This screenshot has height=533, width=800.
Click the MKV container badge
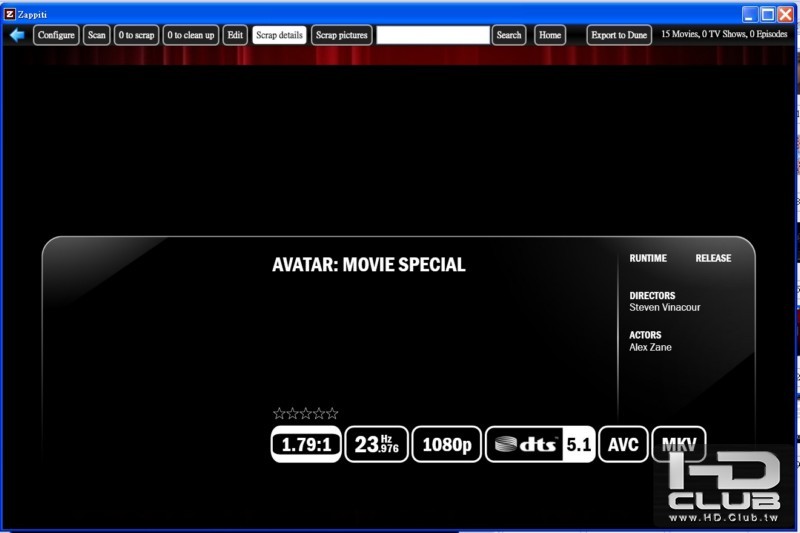coord(679,444)
